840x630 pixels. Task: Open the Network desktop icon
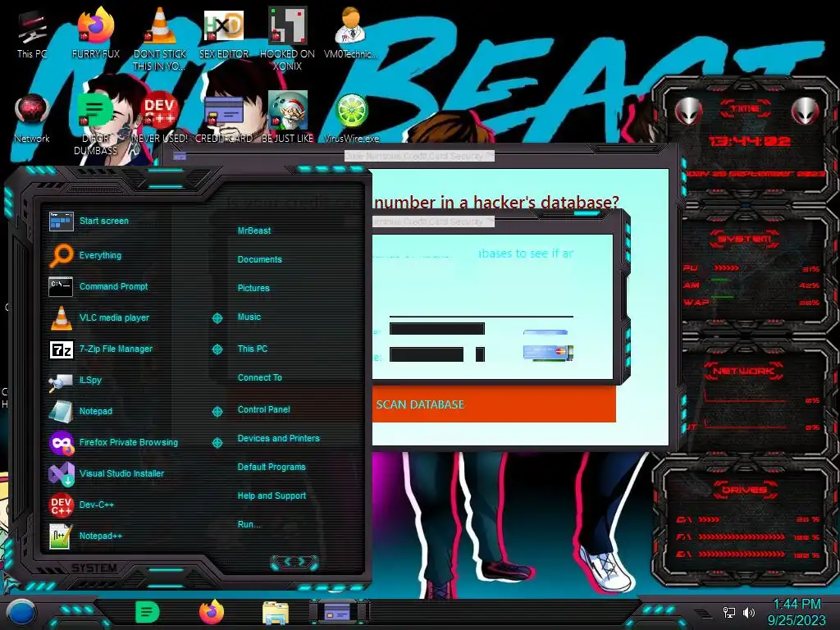(x=32, y=118)
